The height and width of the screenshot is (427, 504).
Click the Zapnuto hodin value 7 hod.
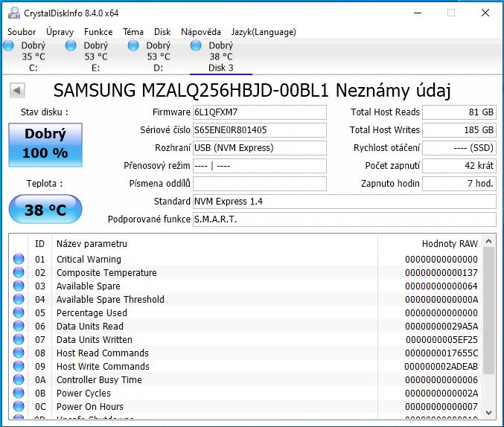[459, 184]
